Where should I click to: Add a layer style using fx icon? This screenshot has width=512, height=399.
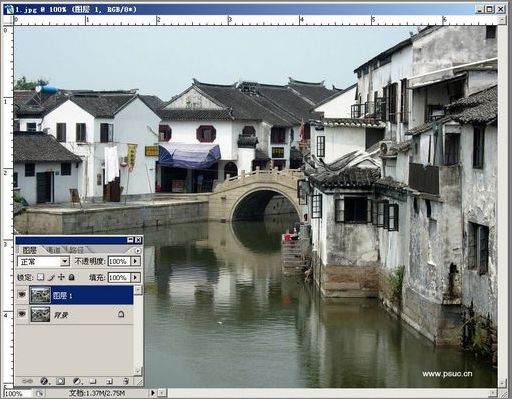[x=44, y=381]
